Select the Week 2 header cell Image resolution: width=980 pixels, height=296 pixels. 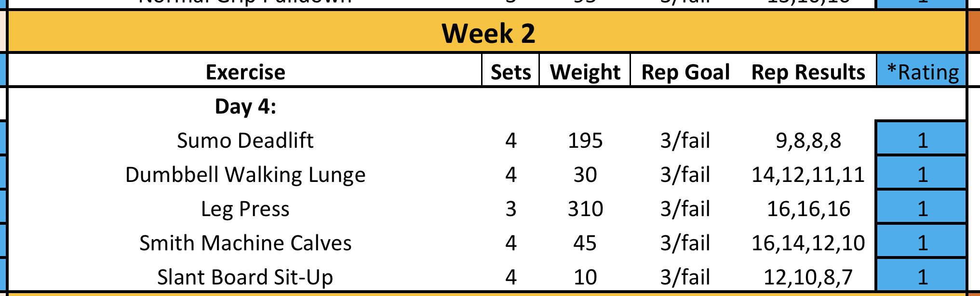[488, 33]
